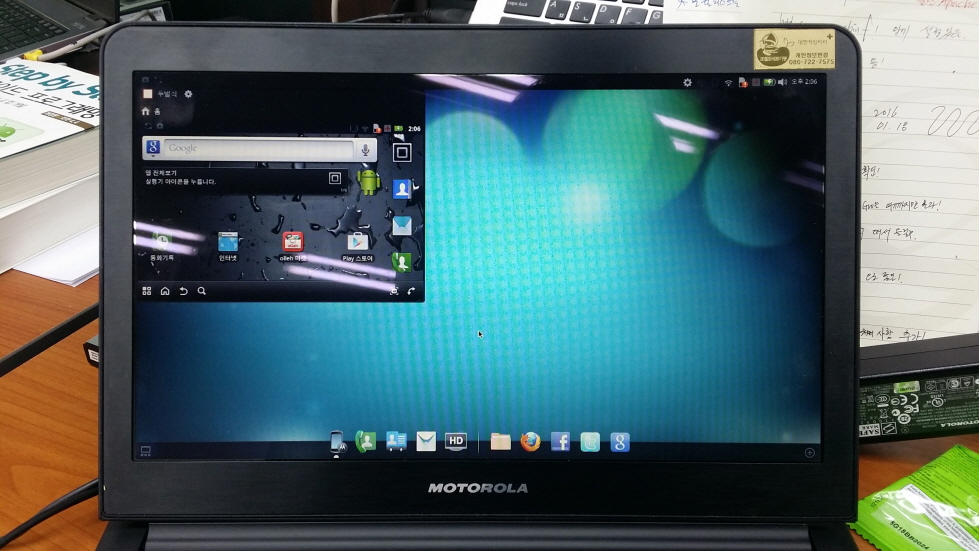
Task: Open the 통화기록 call log app
Action: (162, 246)
